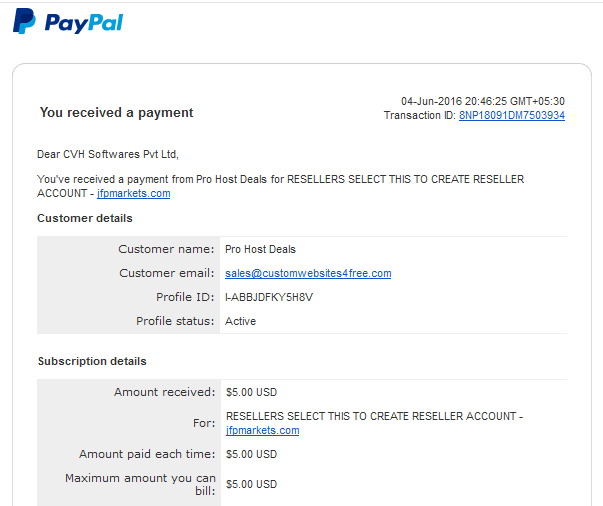Click the "Customer details" section heading

click(85, 218)
